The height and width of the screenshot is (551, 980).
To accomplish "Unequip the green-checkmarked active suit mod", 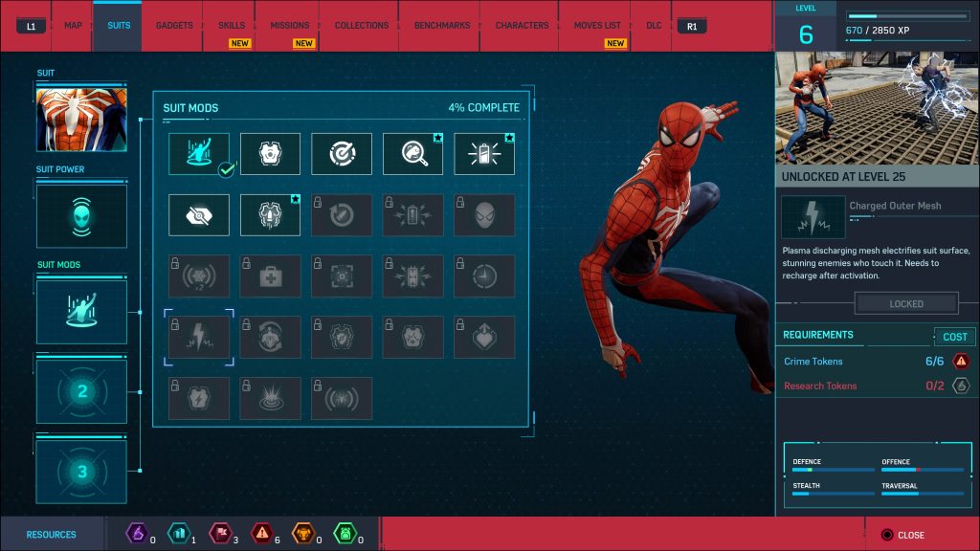I will click(198, 153).
